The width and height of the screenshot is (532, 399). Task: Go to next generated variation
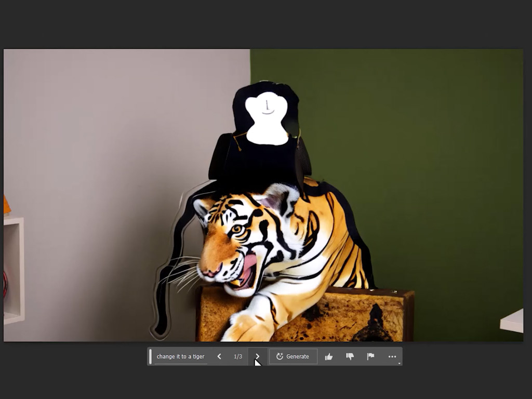pos(257,356)
